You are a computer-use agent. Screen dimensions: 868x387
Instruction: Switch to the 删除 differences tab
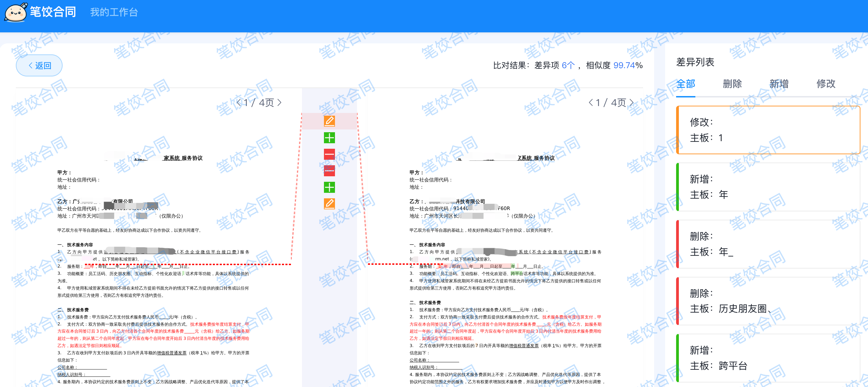732,84
